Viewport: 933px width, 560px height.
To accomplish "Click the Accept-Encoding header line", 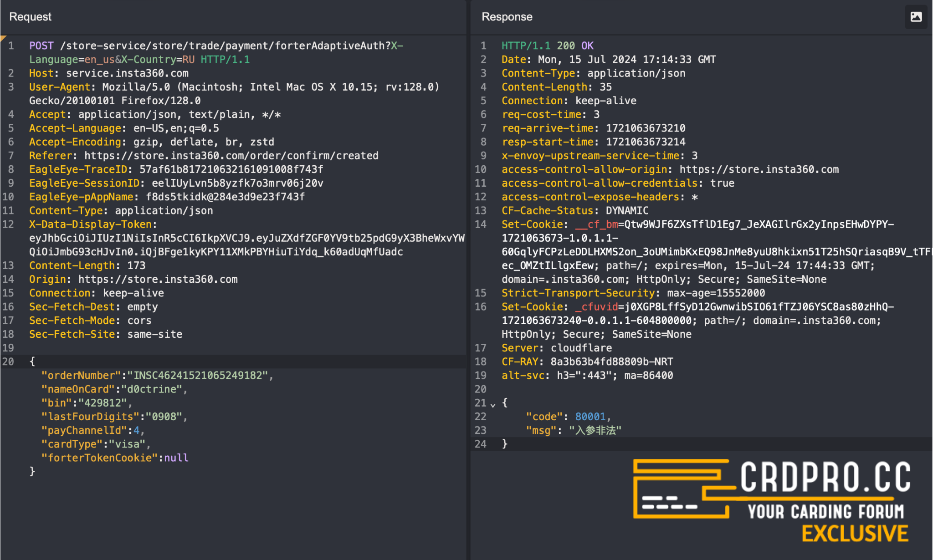I will (x=152, y=142).
